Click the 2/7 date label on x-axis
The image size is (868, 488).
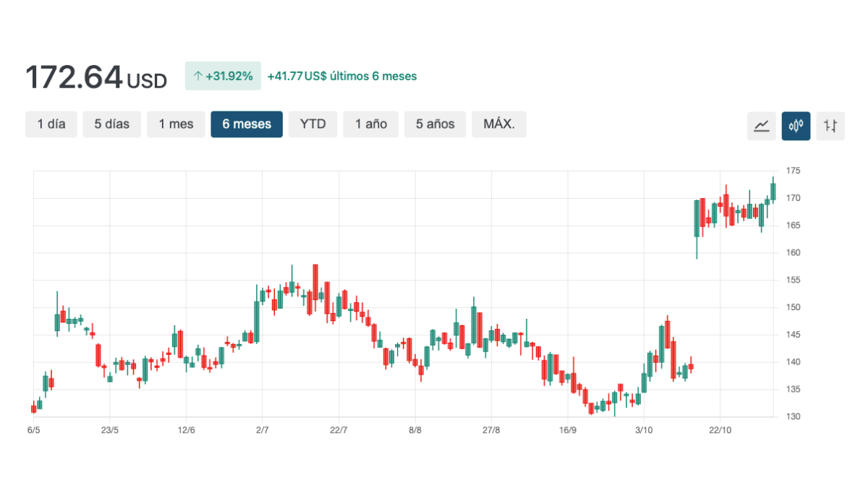[262, 430]
